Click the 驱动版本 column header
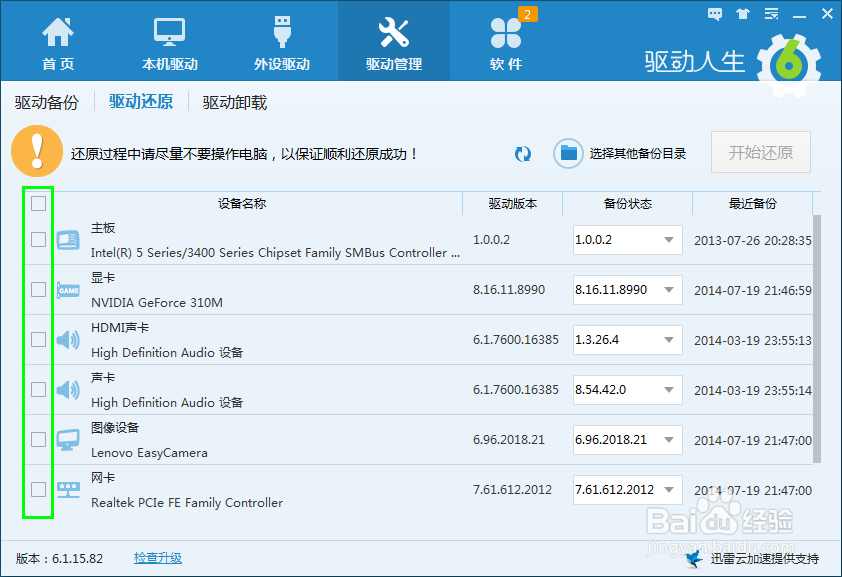The image size is (842, 577). pos(512,203)
